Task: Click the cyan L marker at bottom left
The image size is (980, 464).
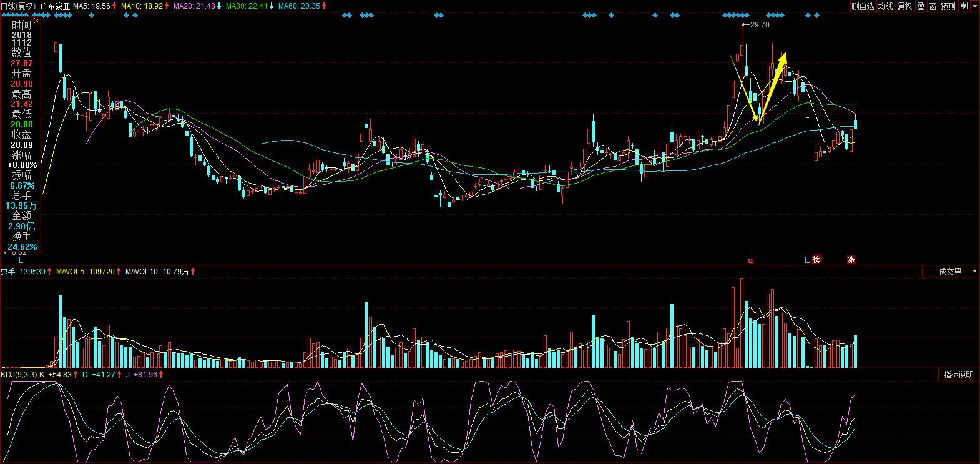Action: pyautogui.click(x=21, y=260)
